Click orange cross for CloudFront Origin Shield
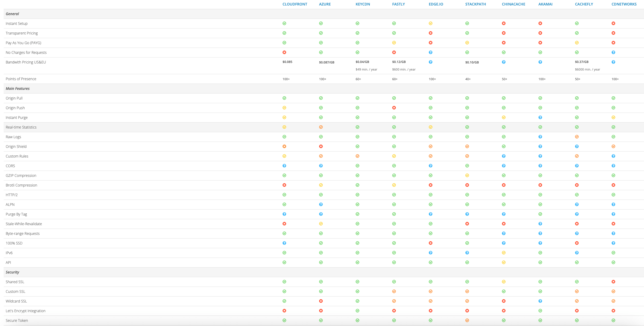644x326 pixels. point(284,147)
